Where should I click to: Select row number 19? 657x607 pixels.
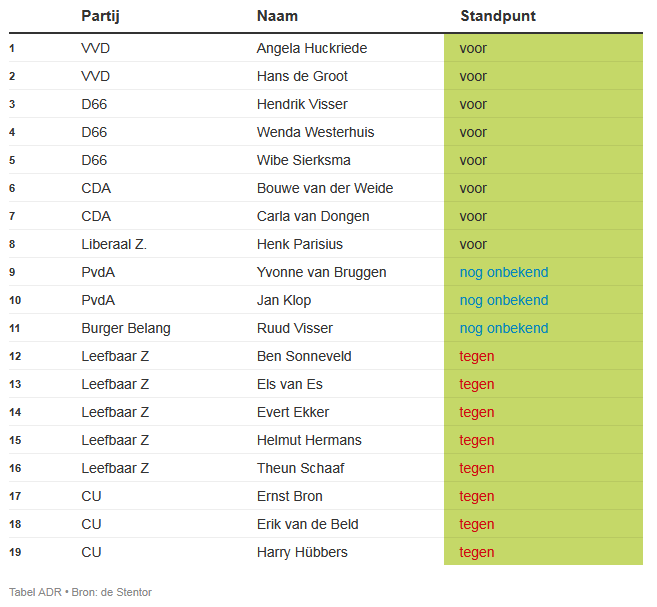pyautogui.click(x=15, y=552)
